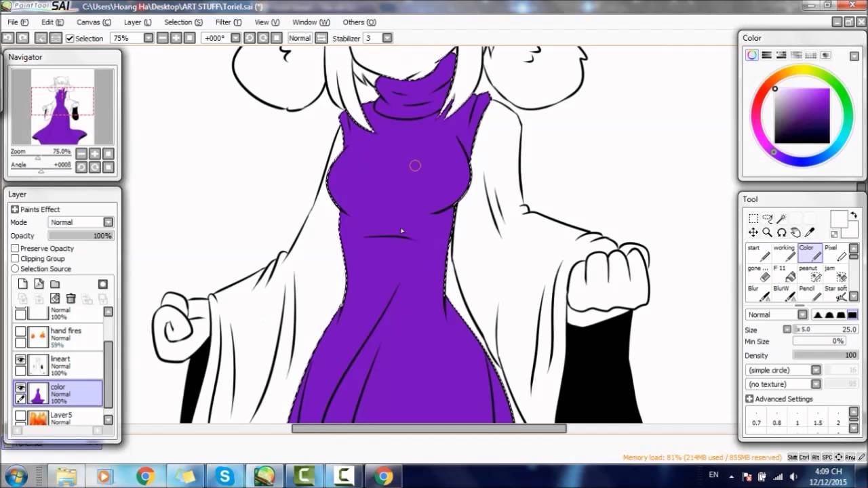868x488 pixels.
Task: Select the Zoom magnifier tool
Action: tap(768, 232)
